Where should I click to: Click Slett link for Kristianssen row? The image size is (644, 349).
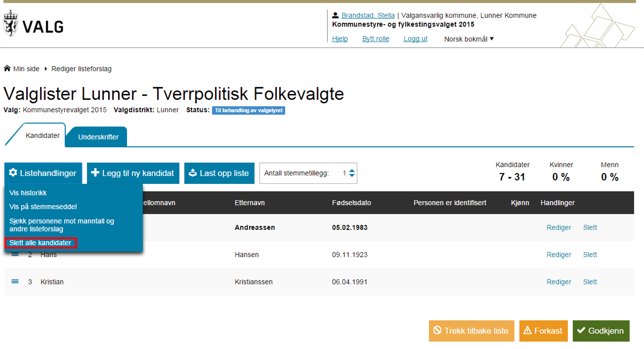coord(590,282)
